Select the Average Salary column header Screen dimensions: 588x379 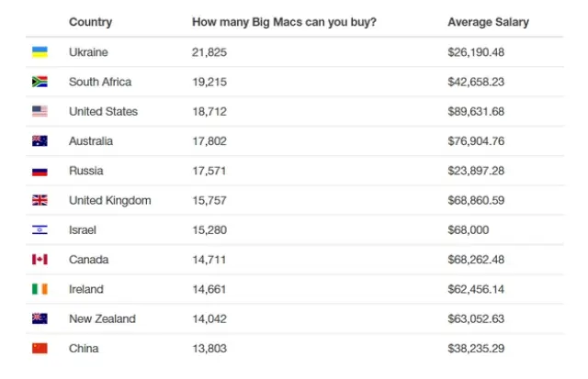(488, 22)
